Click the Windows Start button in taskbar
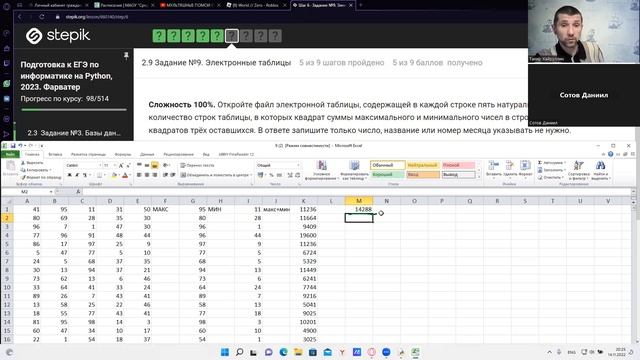 pyautogui.click(x=225, y=352)
